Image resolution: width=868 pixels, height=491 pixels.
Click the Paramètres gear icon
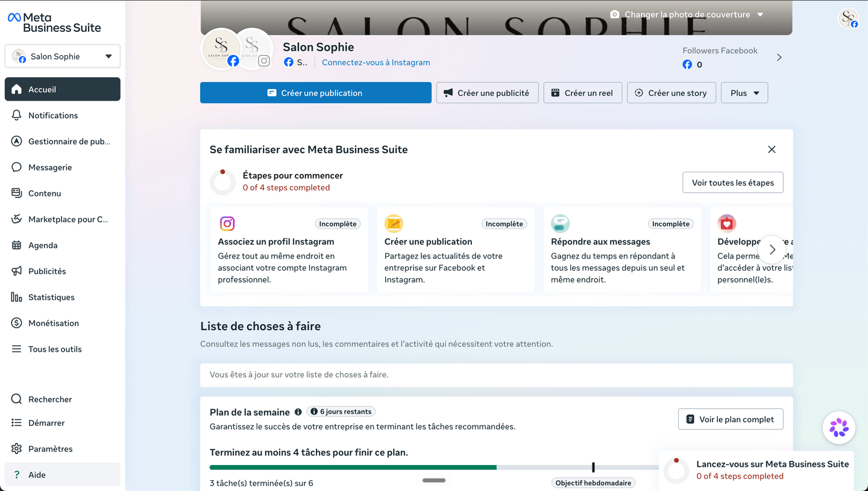[x=17, y=449]
